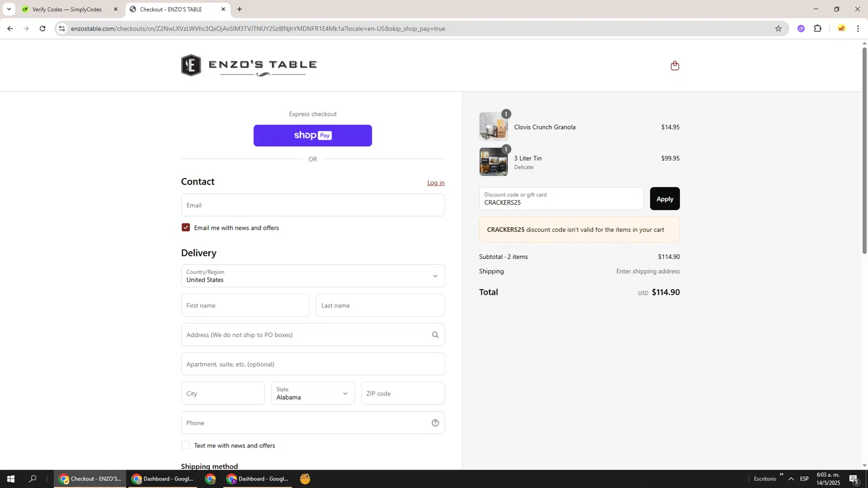Open the Windows Start menu

(x=10, y=479)
